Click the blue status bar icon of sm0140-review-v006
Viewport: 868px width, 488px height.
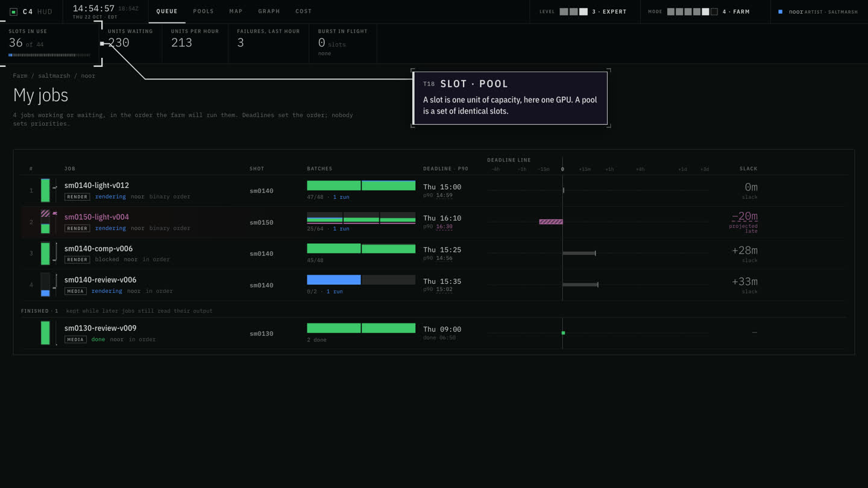pos(45,293)
